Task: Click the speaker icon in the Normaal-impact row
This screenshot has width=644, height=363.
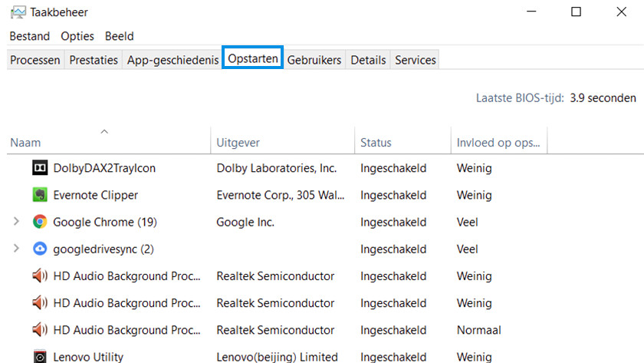Action: (x=40, y=330)
